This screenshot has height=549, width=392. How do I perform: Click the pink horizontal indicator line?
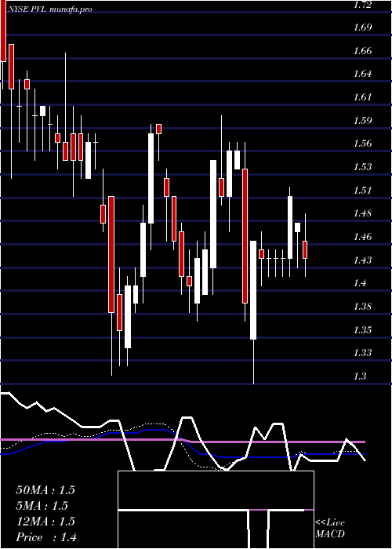pyautogui.click(x=183, y=441)
